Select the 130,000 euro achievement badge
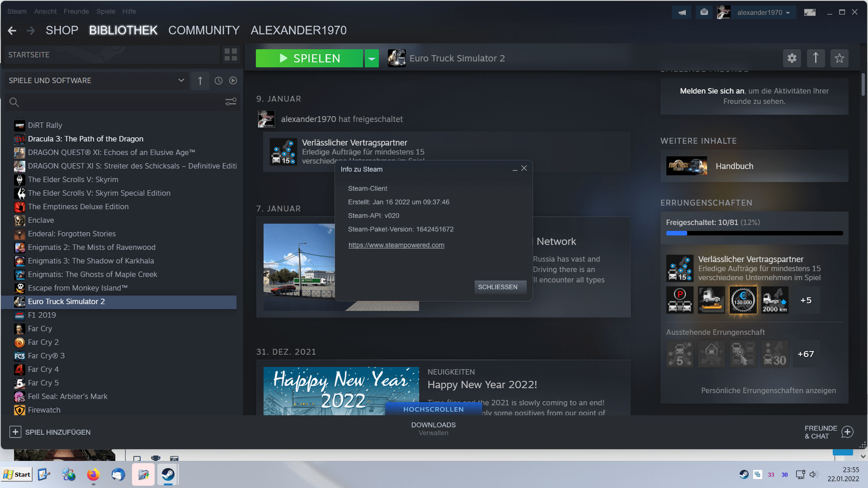The width and height of the screenshot is (868, 488). coord(743,300)
